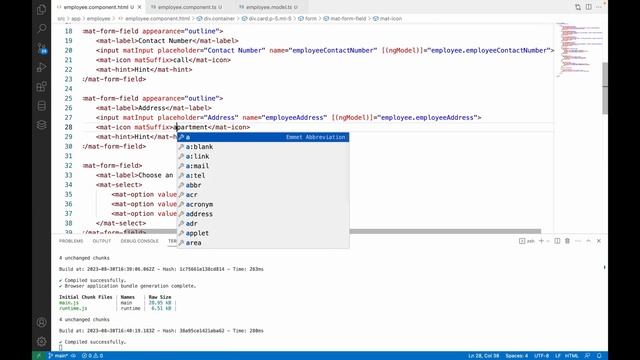Screen dimensions: 640x360
Task: Click the remote window indicator in status bar
Action: tap(39, 356)
